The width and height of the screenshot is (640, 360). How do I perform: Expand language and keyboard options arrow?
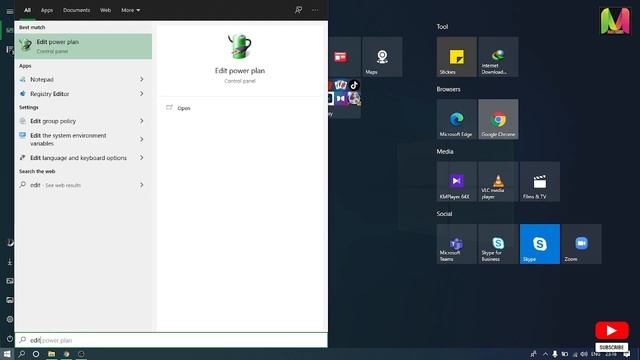tap(142, 158)
